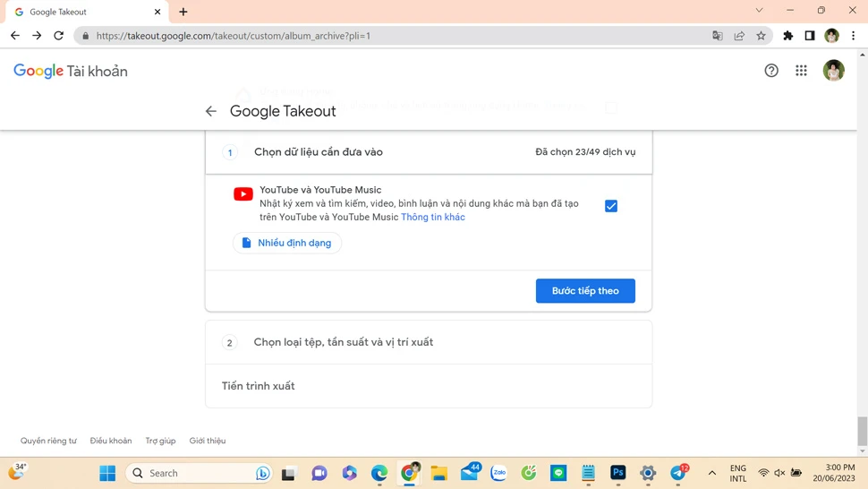Click the Bước tiếp theo button
The height and width of the screenshot is (489, 868).
(585, 291)
